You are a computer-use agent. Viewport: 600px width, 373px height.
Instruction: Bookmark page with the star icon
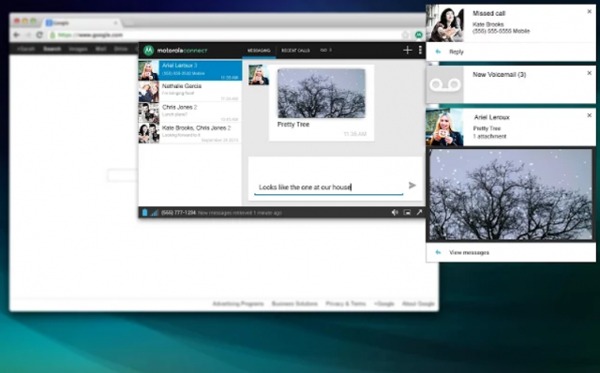pyautogui.click(x=406, y=35)
